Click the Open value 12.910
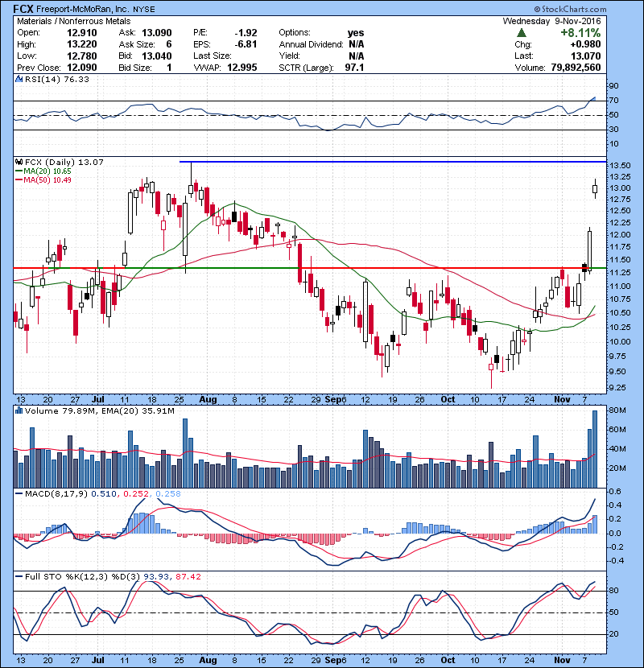The width and height of the screenshot is (644, 668). coord(82,33)
